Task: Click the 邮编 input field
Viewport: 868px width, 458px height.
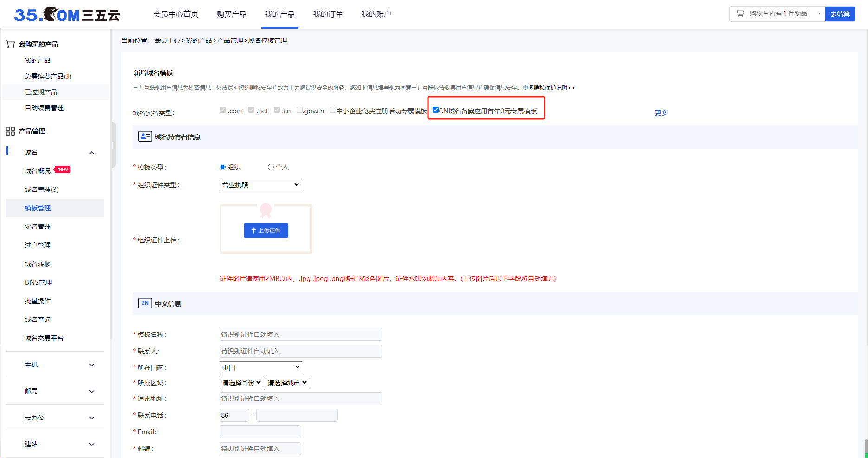Action: point(260,449)
